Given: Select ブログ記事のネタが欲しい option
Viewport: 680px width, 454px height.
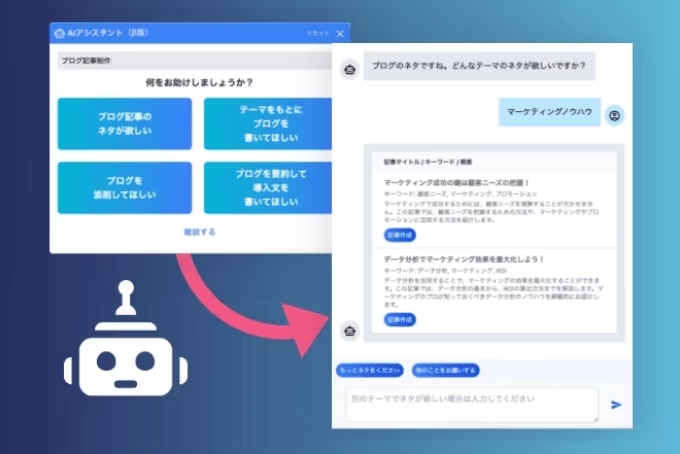Looking at the screenshot, I should point(121,123).
